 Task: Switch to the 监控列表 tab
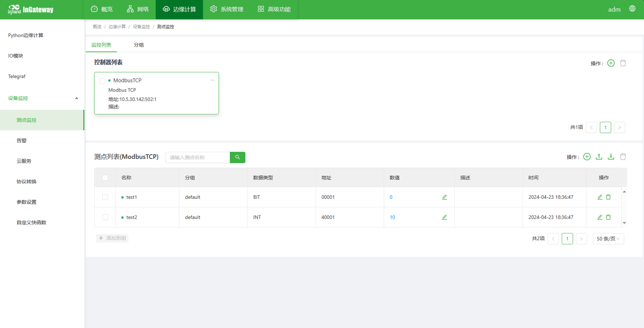point(101,45)
